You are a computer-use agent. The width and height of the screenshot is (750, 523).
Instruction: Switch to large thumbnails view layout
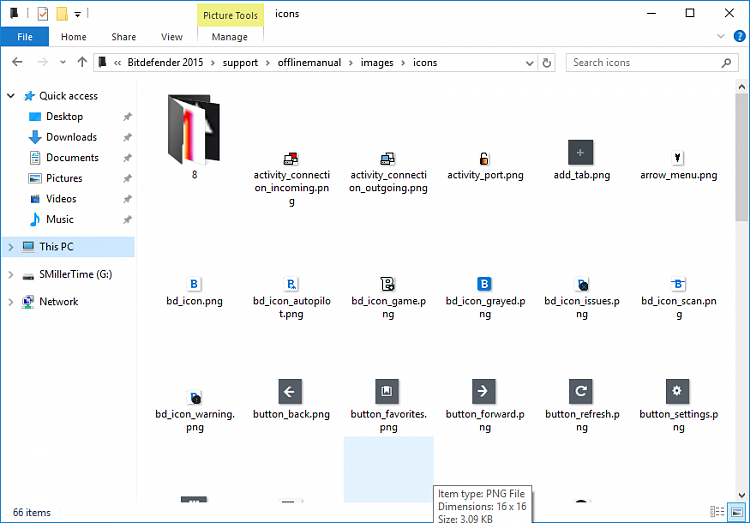click(737, 512)
